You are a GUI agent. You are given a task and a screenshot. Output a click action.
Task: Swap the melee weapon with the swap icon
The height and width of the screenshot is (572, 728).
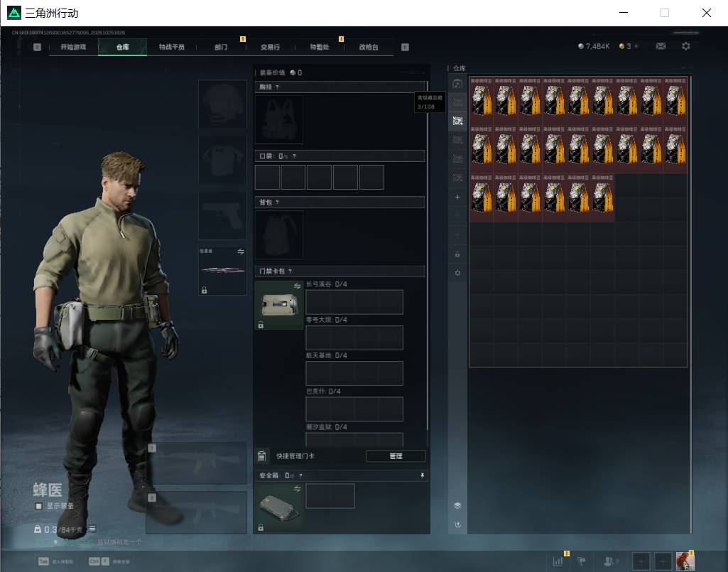coord(241,252)
